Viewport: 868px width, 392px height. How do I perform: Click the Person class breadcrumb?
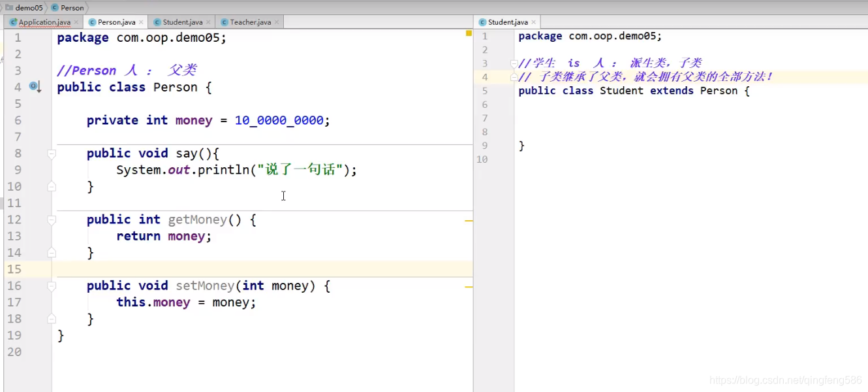pyautogui.click(x=67, y=8)
